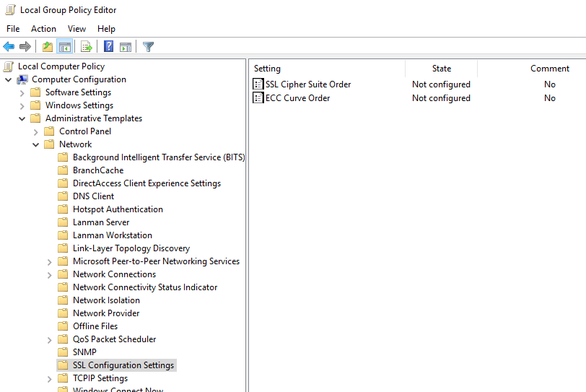Click the SSL Cipher Suite Order policy icon
The image size is (586, 392).
click(x=258, y=84)
